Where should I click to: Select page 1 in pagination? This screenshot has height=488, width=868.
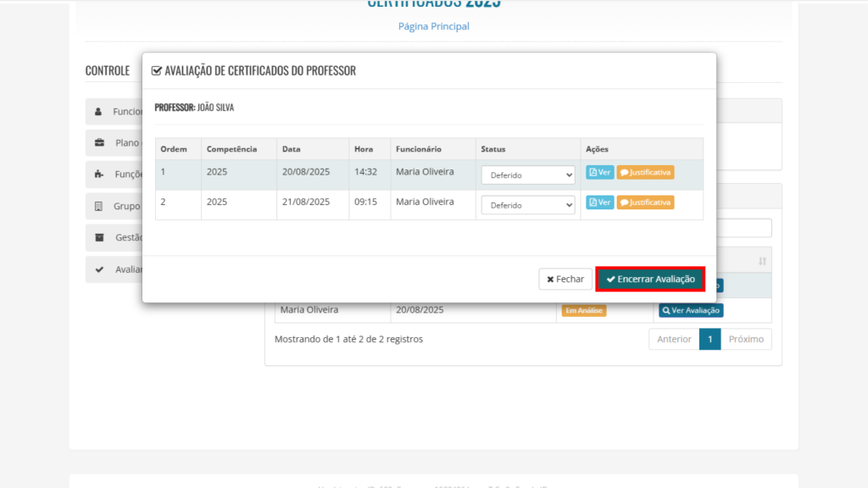click(709, 339)
